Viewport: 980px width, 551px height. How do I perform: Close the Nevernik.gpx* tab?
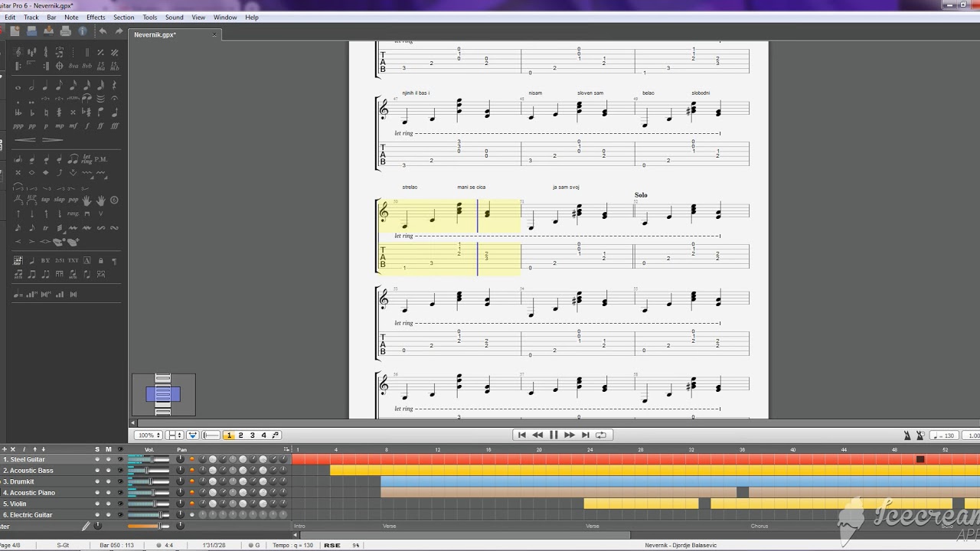[x=214, y=34]
